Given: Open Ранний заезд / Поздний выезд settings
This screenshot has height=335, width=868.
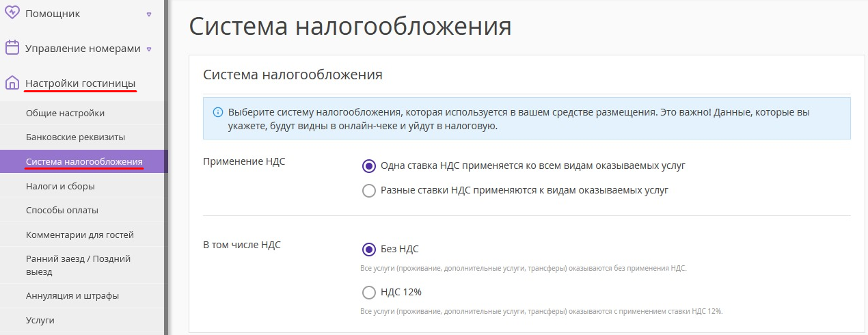Looking at the screenshot, I should tap(82, 265).
